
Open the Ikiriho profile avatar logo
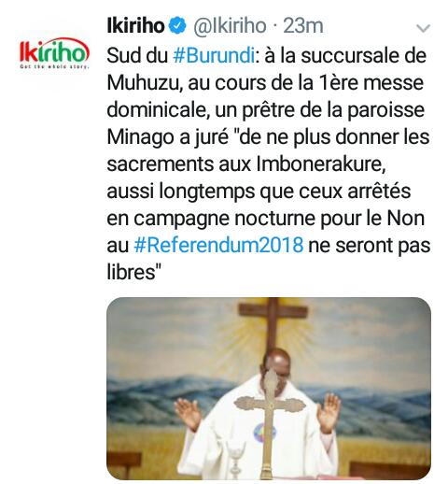click(x=54, y=53)
